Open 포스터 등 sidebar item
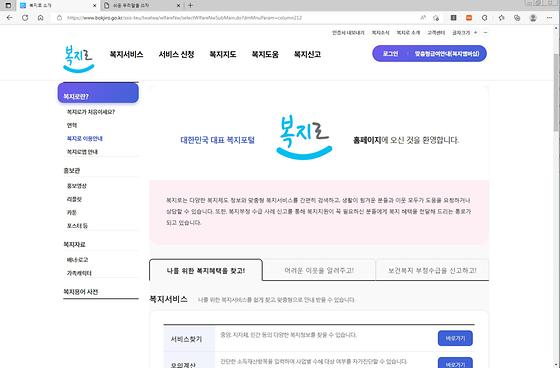 77,225
